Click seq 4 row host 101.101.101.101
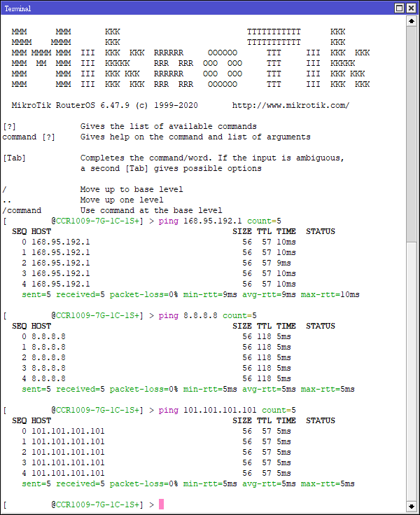This screenshot has width=420, height=515. (68, 473)
